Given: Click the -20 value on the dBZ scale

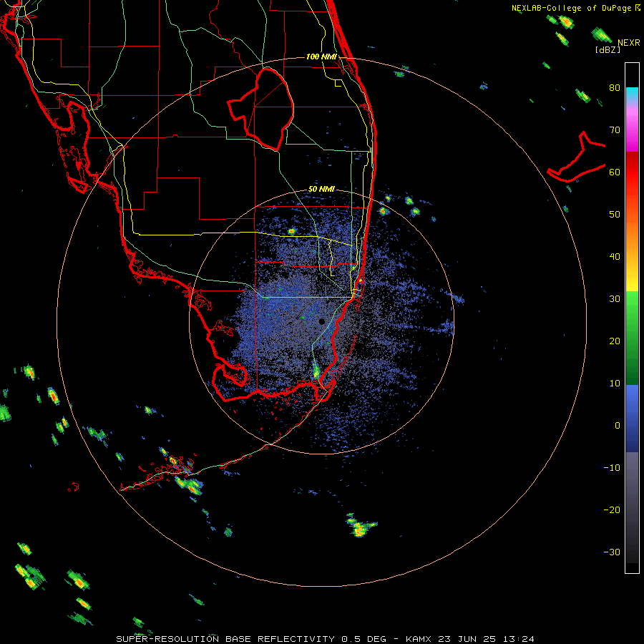Looking at the screenshot, I should pos(612,510).
